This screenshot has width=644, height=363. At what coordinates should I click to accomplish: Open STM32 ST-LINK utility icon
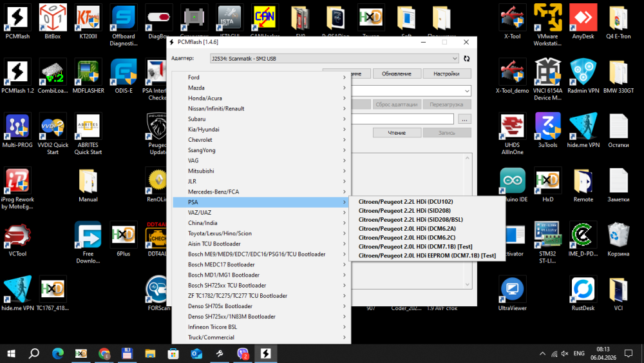click(547, 242)
